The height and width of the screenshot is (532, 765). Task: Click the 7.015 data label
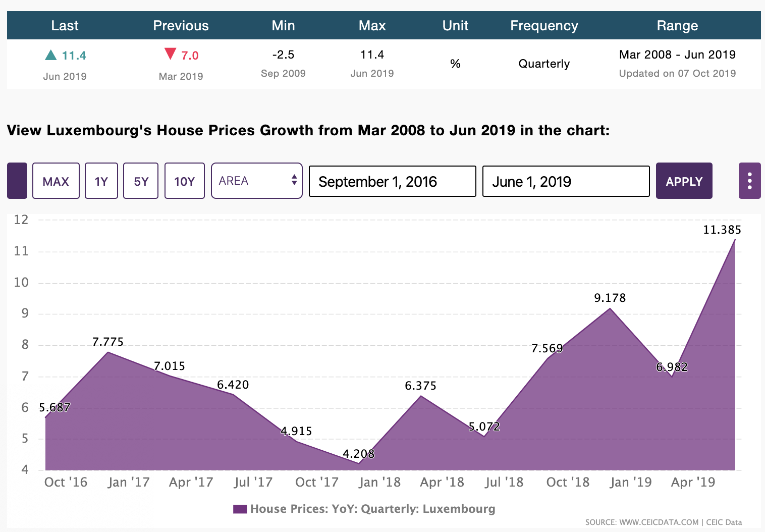point(170,366)
